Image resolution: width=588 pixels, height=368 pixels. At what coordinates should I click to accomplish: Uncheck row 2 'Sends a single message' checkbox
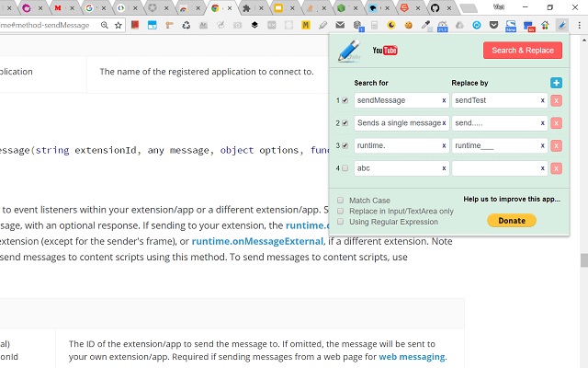tap(345, 123)
